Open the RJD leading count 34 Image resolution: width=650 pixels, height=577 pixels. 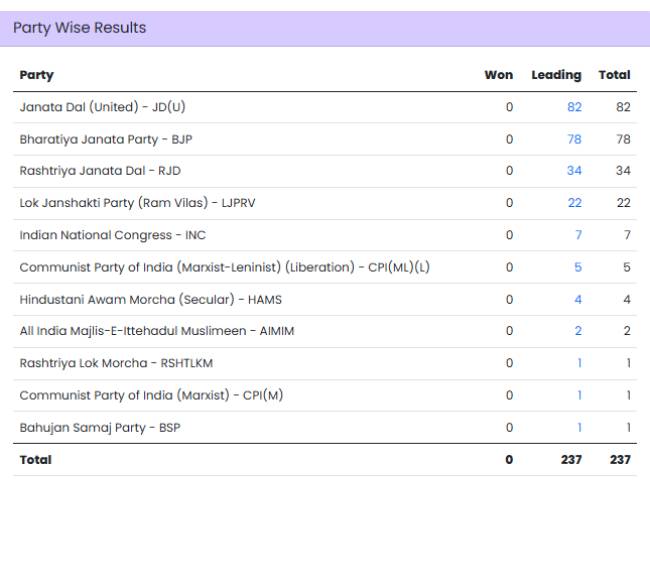[x=574, y=171]
